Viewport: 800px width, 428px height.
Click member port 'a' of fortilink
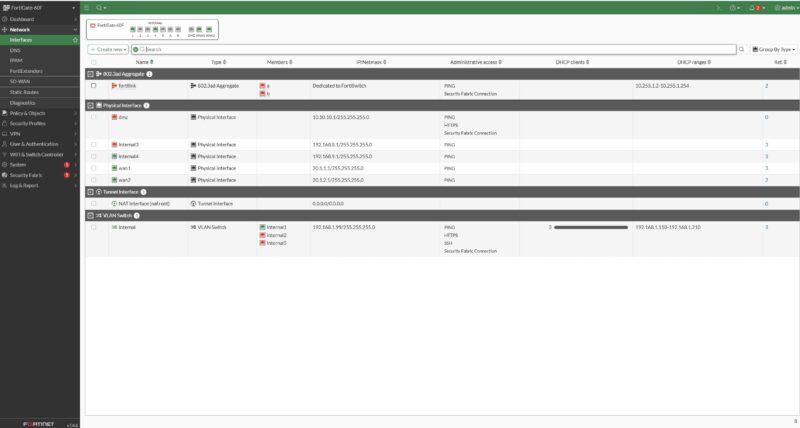click(264, 86)
